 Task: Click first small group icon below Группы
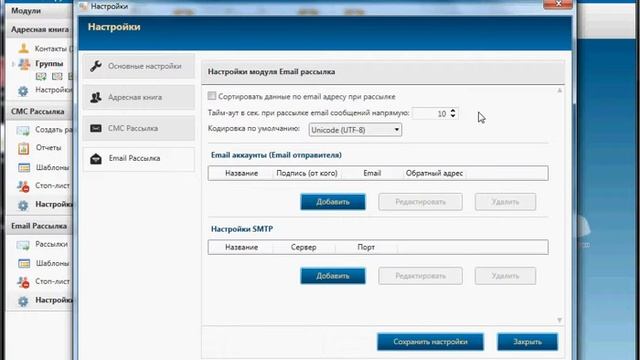[41, 76]
